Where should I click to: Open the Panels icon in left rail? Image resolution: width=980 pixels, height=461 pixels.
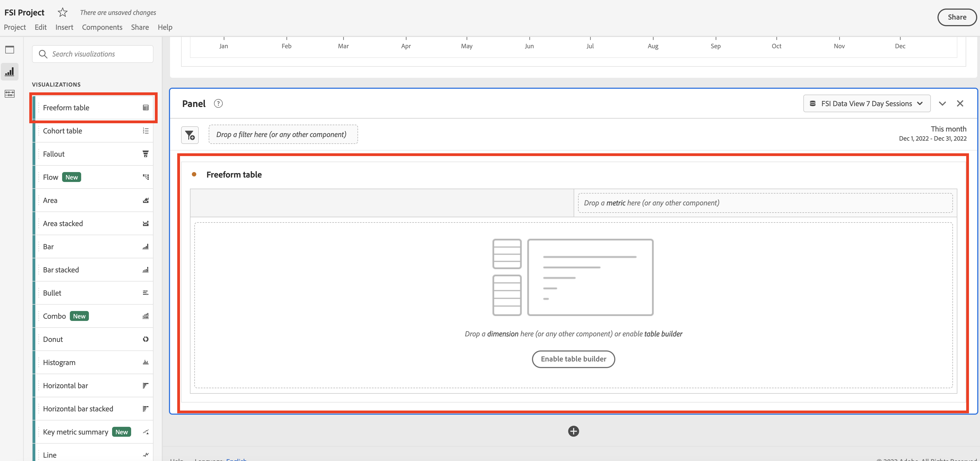pyautogui.click(x=9, y=50)
